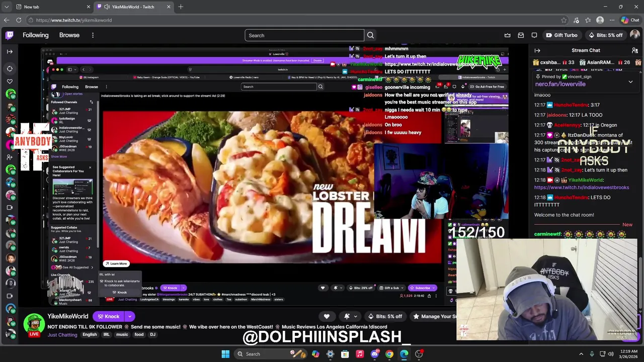This screenshot has width=644, height=362.
Task: Click the IRL stream tag
Action: [x=106, y=334]
